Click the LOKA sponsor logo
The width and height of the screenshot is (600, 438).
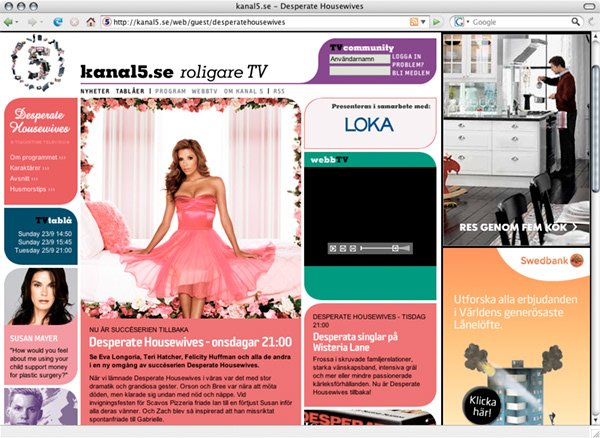[369, 125]
